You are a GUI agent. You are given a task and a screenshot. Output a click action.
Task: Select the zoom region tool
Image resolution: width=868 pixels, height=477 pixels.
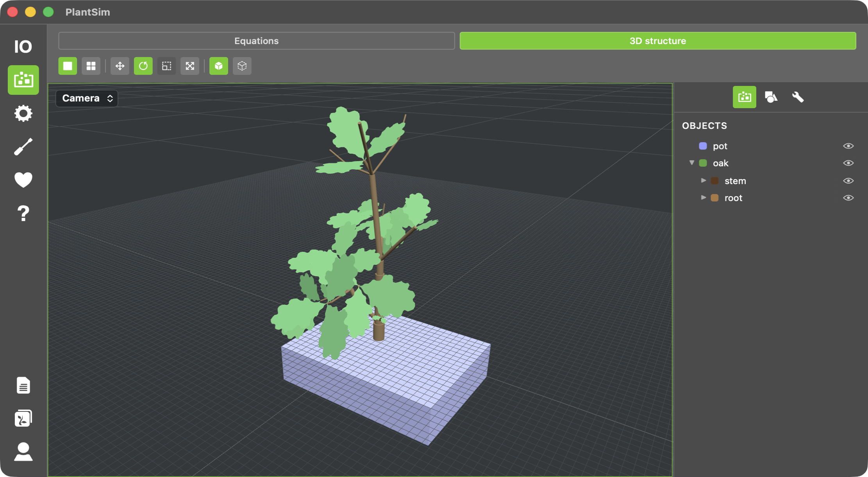click(x=167, y=66)
